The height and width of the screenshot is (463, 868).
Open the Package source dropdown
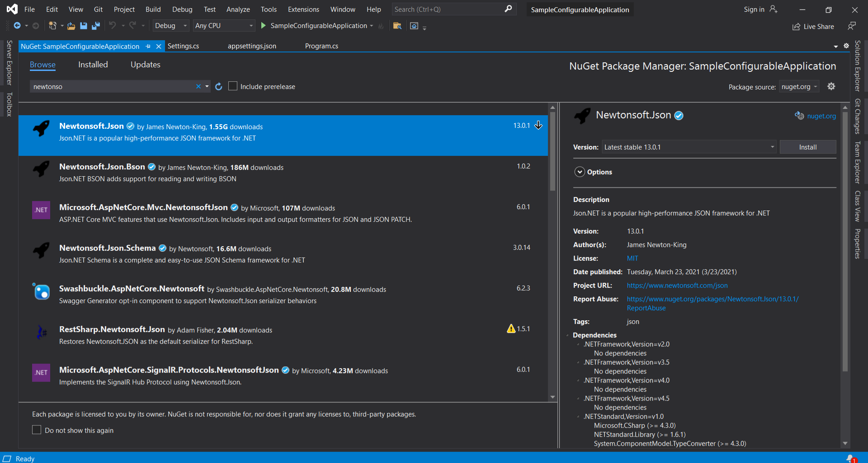point(799,86)
